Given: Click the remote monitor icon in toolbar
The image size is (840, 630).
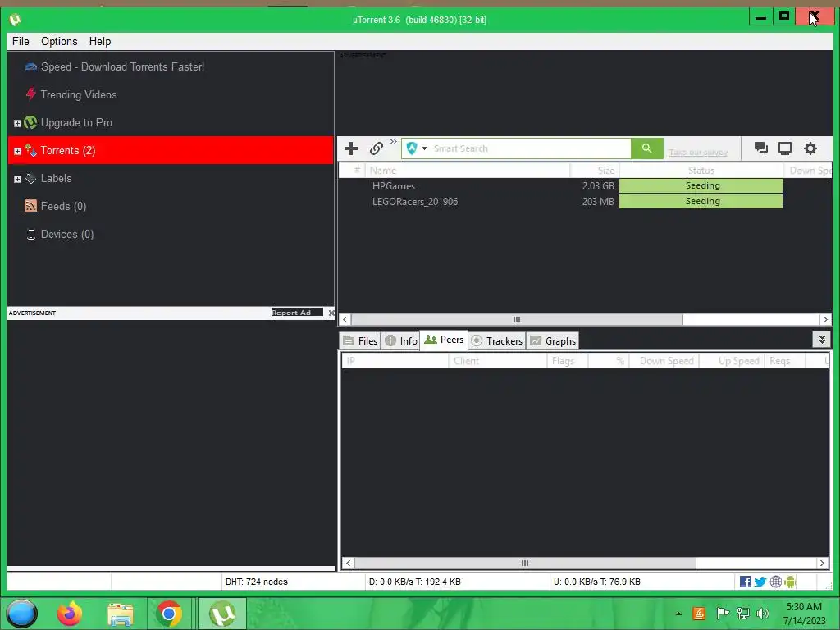Looking at the screenshot, I should point(785,148).
